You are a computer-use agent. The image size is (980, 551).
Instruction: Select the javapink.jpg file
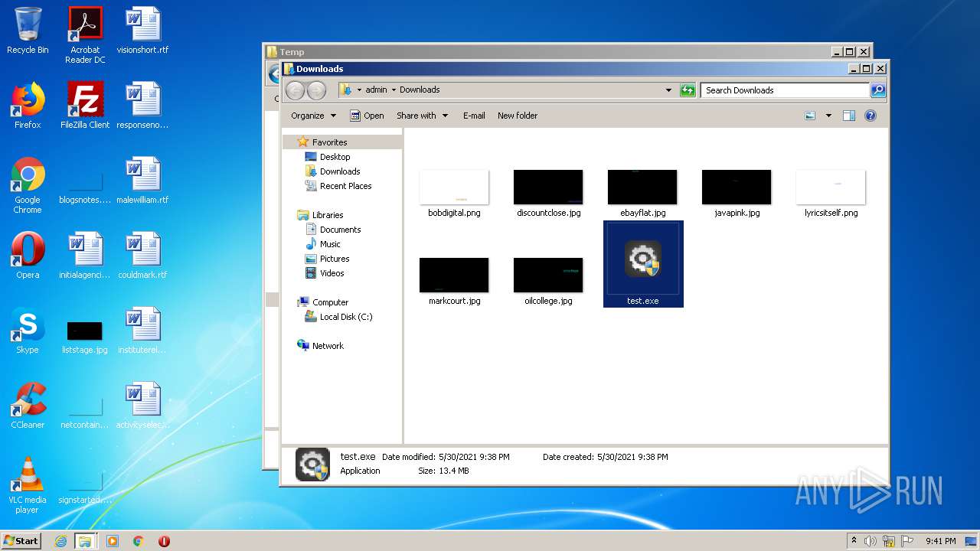tap(737, 194)
